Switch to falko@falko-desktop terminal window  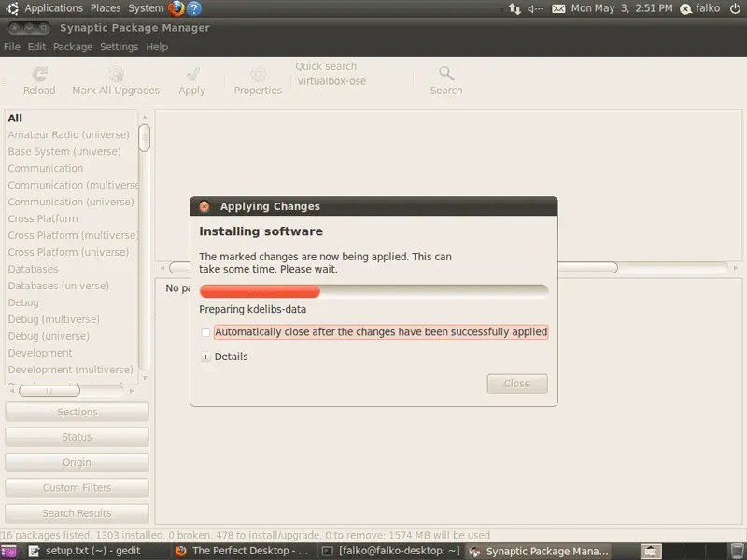(x=391, y=552)
